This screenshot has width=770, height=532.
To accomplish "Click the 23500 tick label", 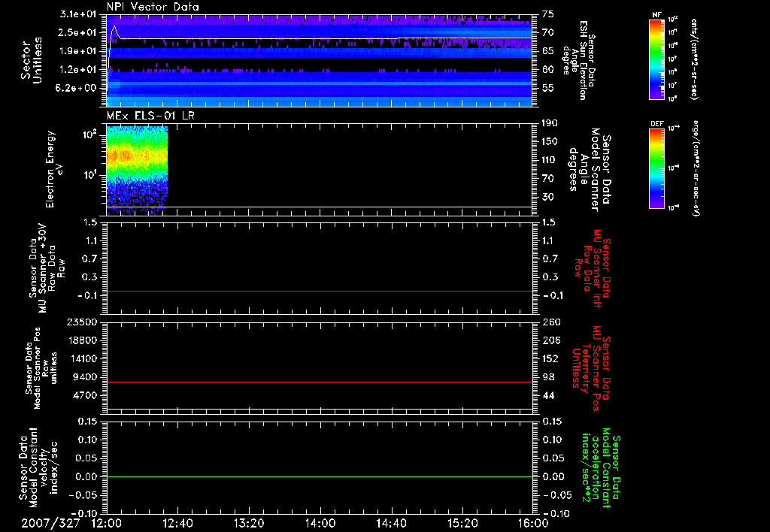I will coord(83,322).
